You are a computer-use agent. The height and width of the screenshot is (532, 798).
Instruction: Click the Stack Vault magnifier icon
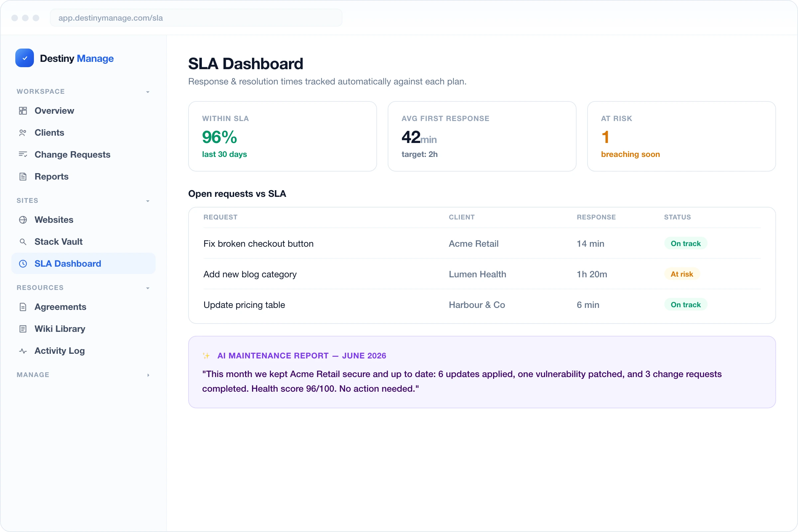point(23,242)
